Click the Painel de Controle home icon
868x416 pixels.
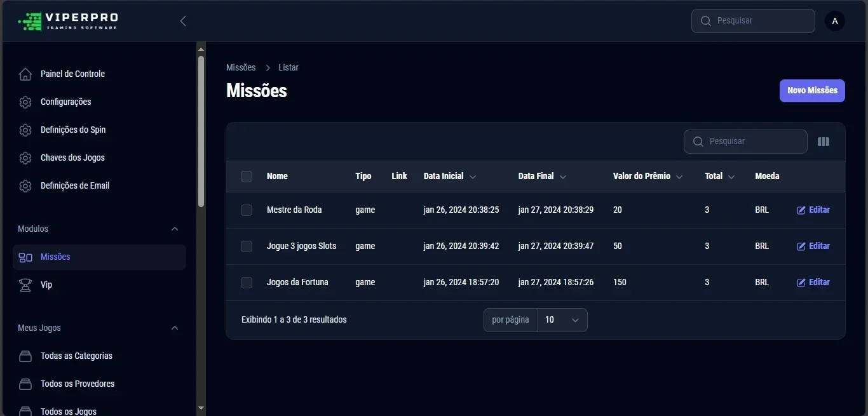pyautogui.click(x=25, y=74)
